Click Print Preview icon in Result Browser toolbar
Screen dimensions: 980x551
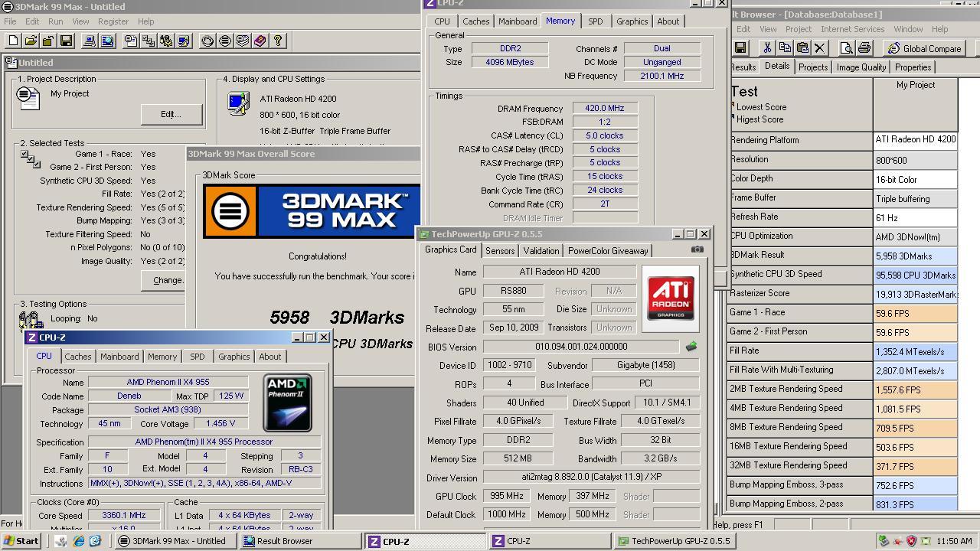[846, 48]
